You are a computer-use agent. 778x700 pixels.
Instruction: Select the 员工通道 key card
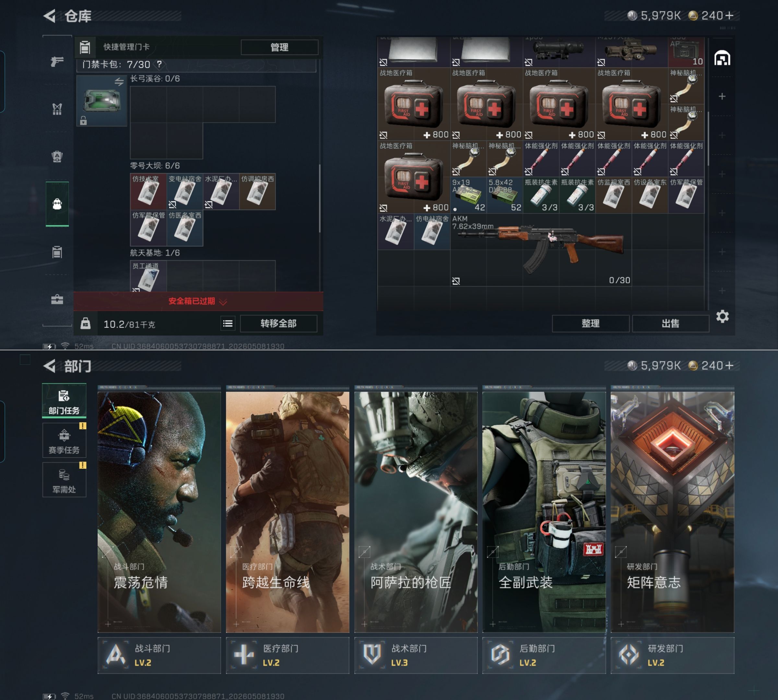[x=148, y=276]
